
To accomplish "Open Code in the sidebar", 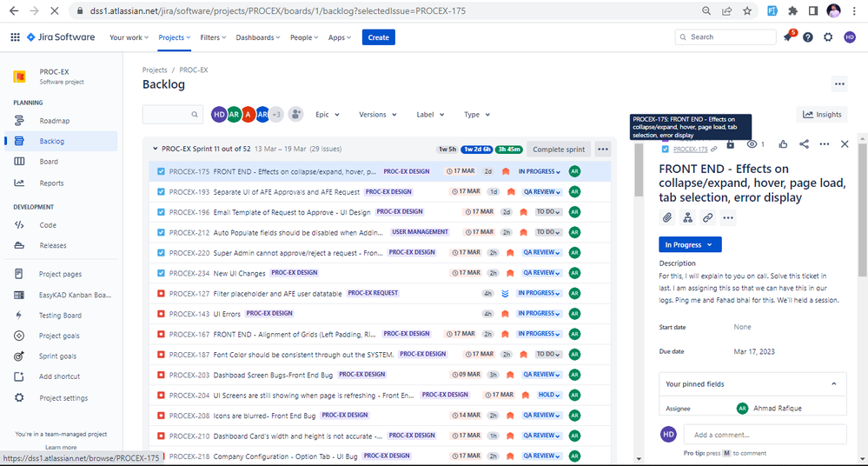I will 48,225.
